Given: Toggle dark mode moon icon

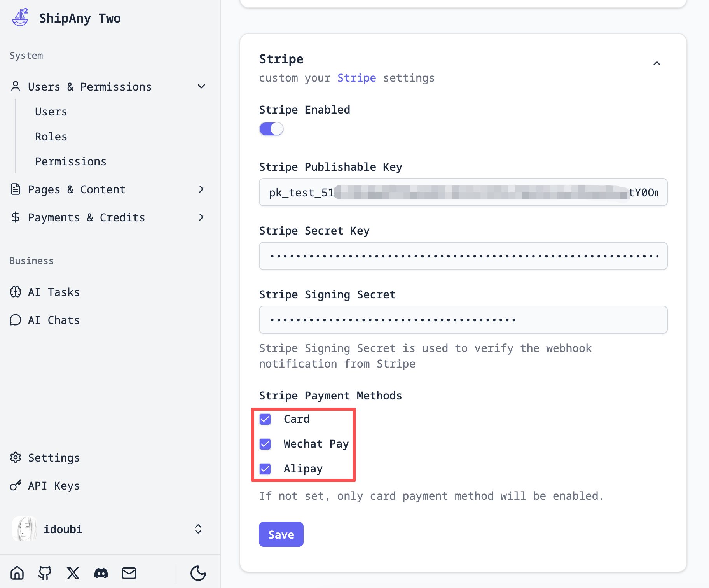Looking at the screenshot, I should click(198, 573).
